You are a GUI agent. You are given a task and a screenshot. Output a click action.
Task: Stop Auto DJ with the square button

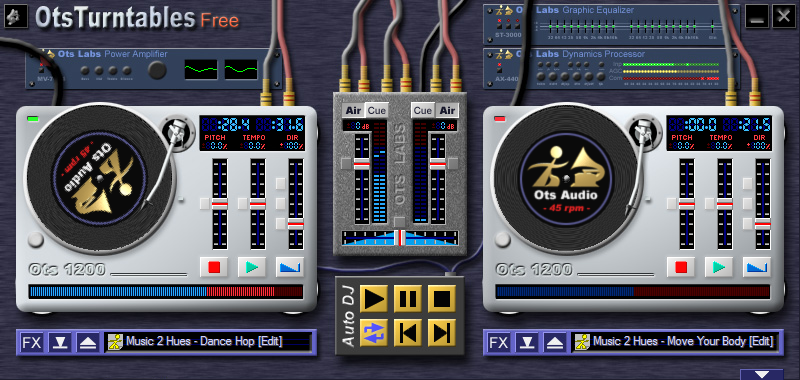441,299
